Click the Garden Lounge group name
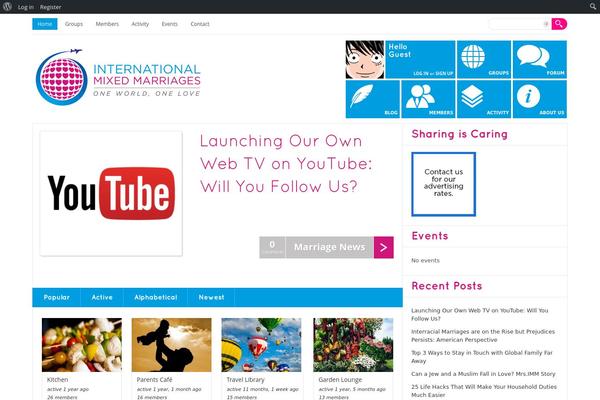The width and height of the screenshot is (600, 400). pyautogui.click(x=340, y=380)
